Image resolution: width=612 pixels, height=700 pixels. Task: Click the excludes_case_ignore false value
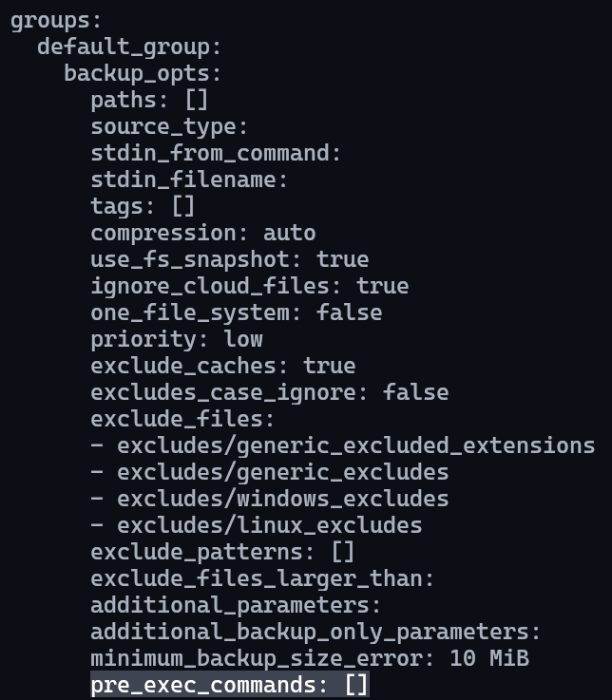(x=416, y=393)
